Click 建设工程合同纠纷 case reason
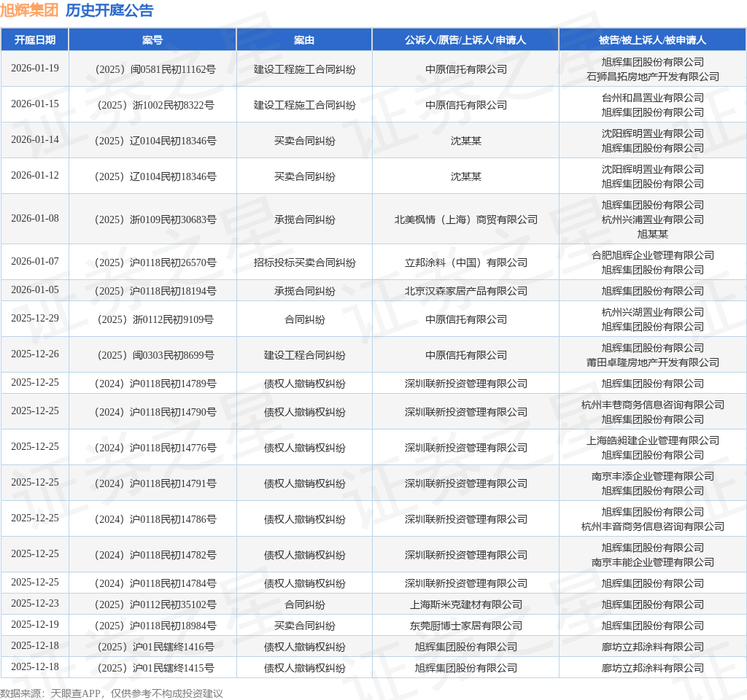 coord(304,355)
